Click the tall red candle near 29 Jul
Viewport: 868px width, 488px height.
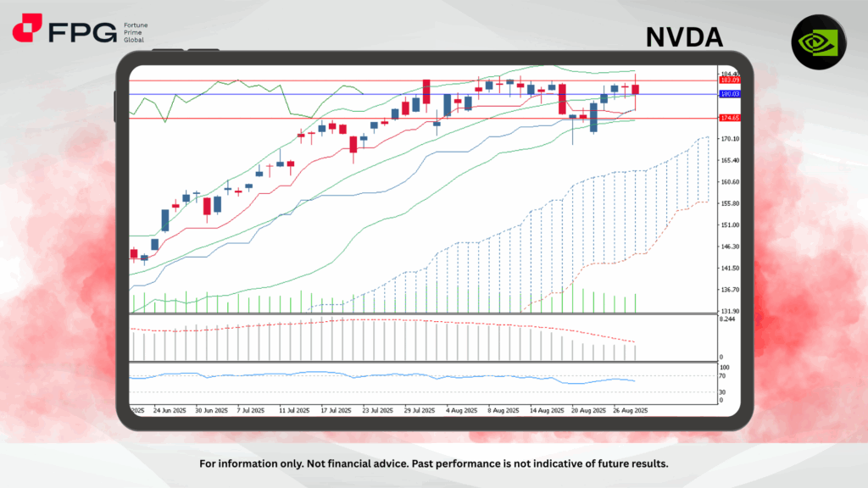point(426,91)
